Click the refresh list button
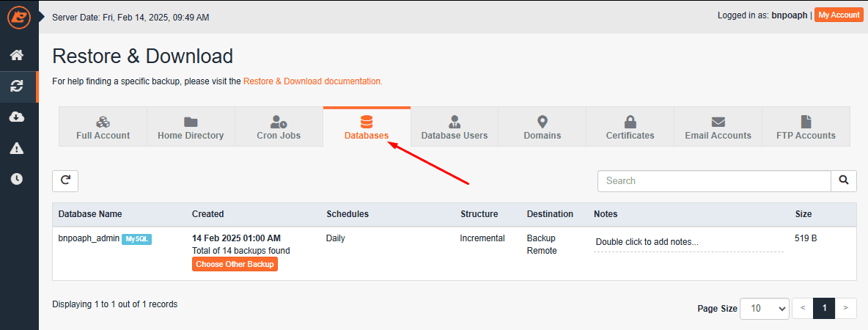 coord(65,180)
